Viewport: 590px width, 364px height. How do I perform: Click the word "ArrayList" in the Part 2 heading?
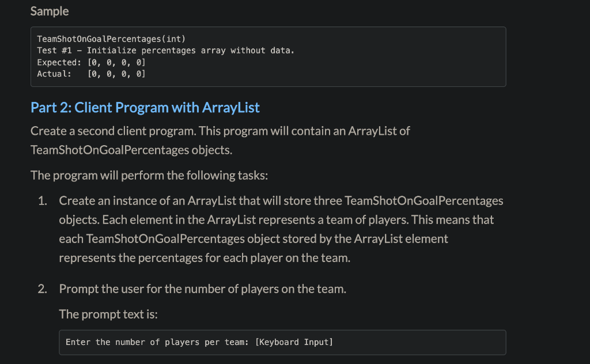230,108
